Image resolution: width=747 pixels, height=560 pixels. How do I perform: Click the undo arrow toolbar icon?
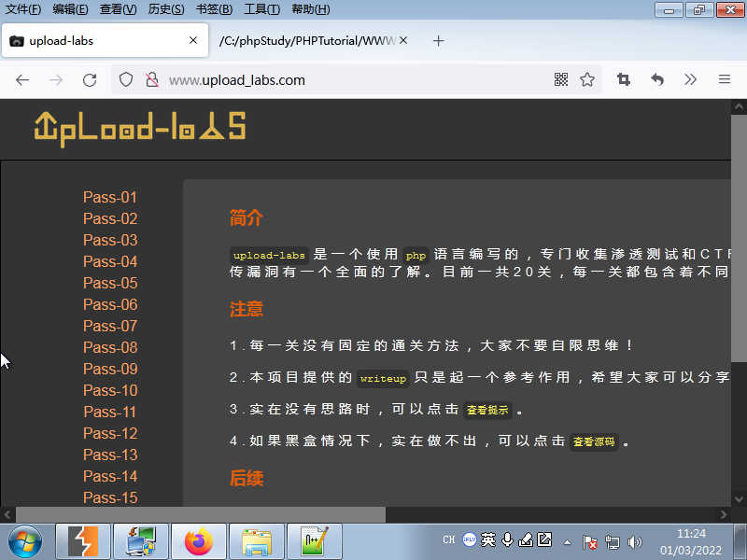point(657,80)
